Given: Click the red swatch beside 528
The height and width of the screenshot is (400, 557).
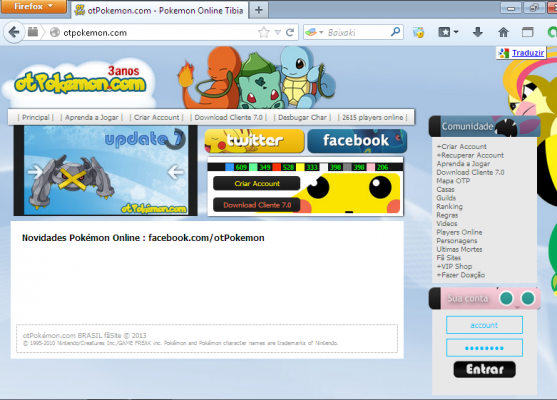Looking at the screenshot, I should tap(277, 167).
